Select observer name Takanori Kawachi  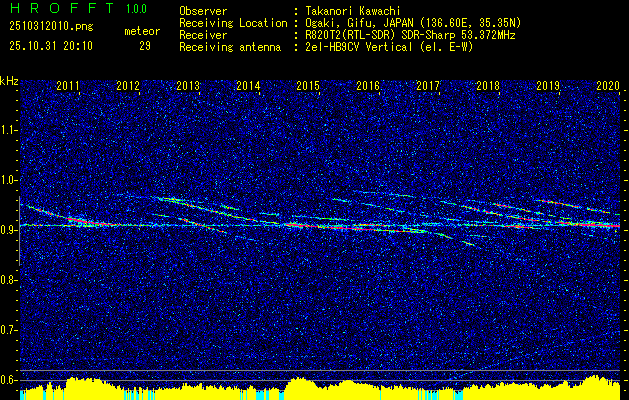pyautogui.click(x=352, y=11)
